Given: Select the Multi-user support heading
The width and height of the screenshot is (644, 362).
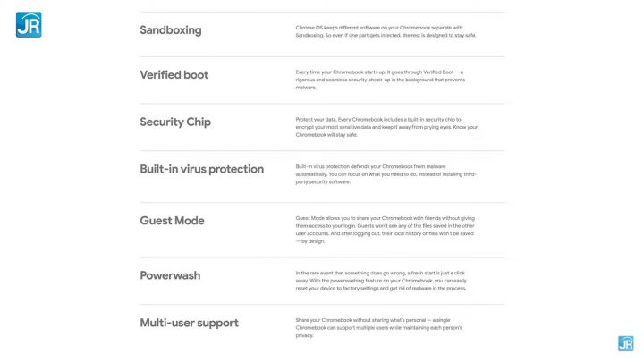Looking at the screenshot, I should point(189,322).
